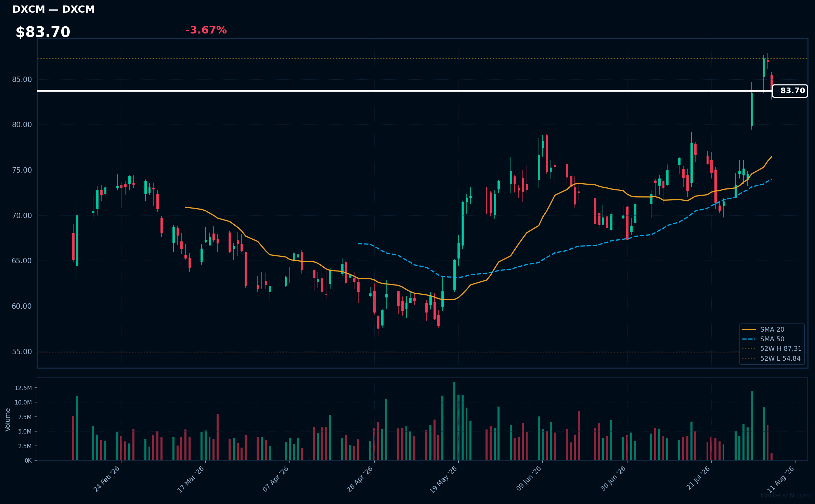Click the 70.00 price axis label
Screen dimensions: 815x504
(22, 216)
